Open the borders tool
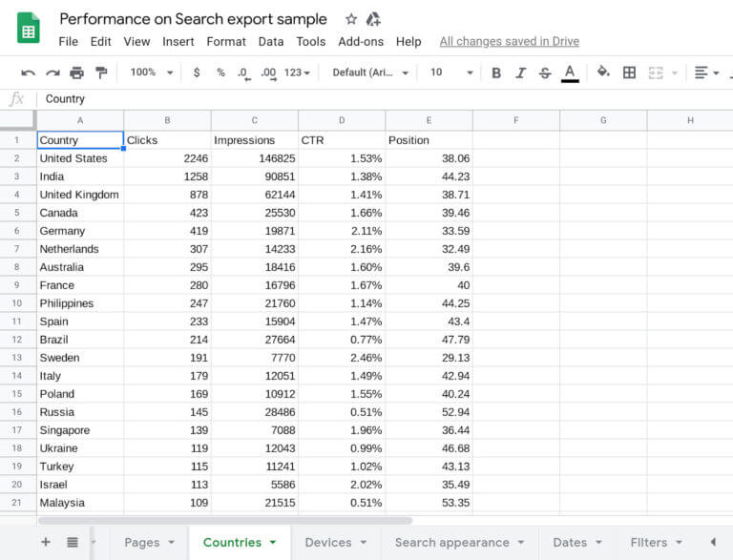The width and height of the screenshot is (733, 560). (x=629, y=73)
